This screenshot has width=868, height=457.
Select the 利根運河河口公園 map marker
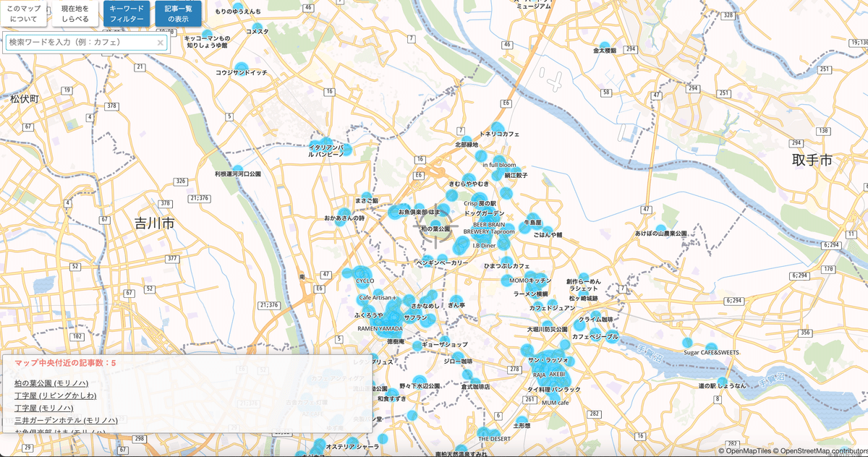pos(237,169)
